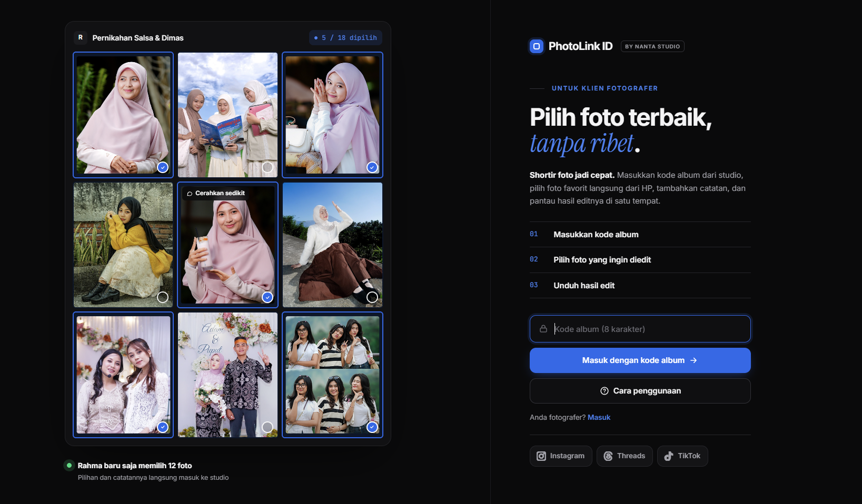Click the photographer Masuk link
The width and height of the screenshot is (862, 504).
pos(599,417)
